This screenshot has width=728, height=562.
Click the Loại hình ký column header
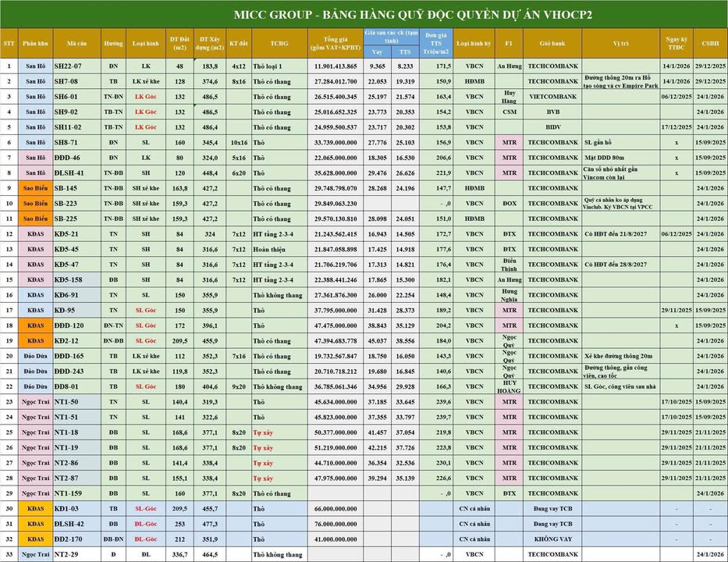474,44
